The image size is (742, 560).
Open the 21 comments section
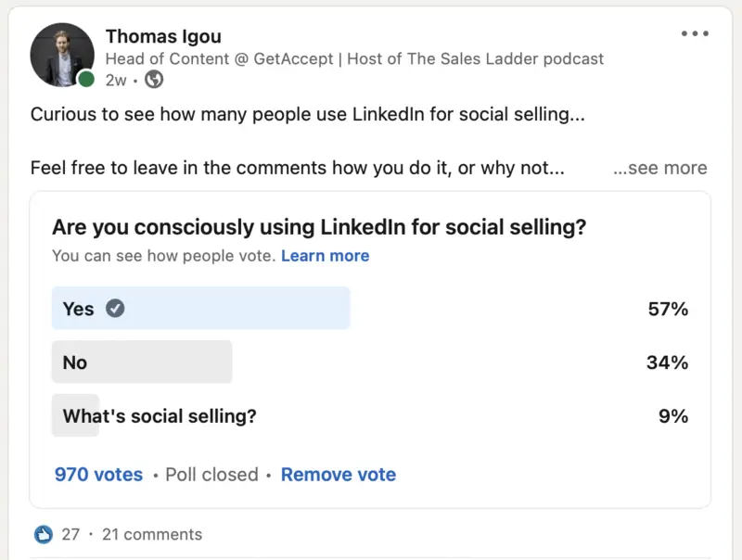(152, 534)
